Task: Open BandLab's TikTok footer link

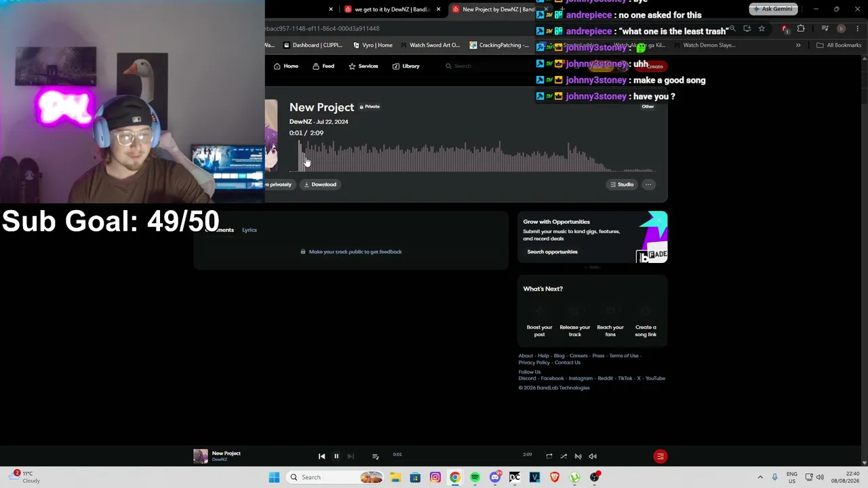Action: (625, 378)
